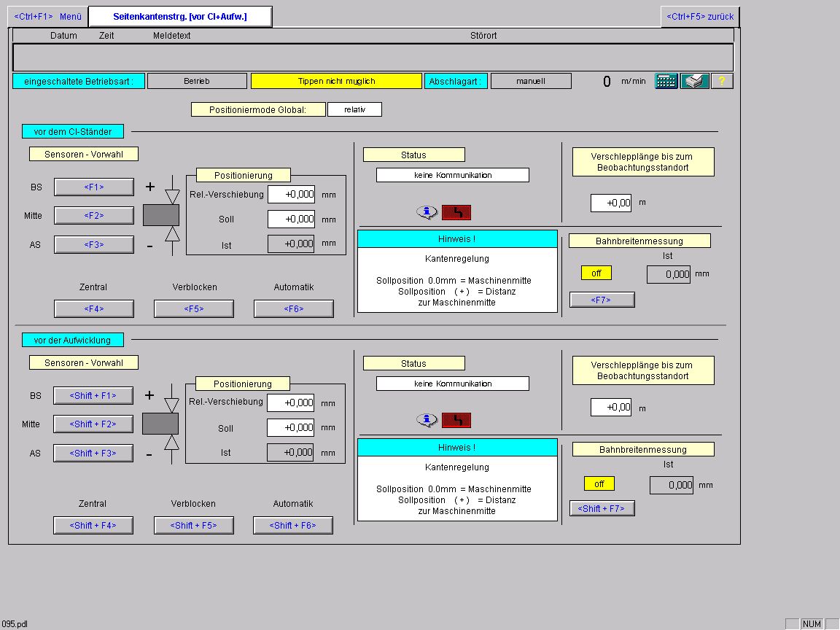Click manuell Abschlagart field
Image resolution: width=840 pixels, height=630 pixels.
[x=531, y=81]
